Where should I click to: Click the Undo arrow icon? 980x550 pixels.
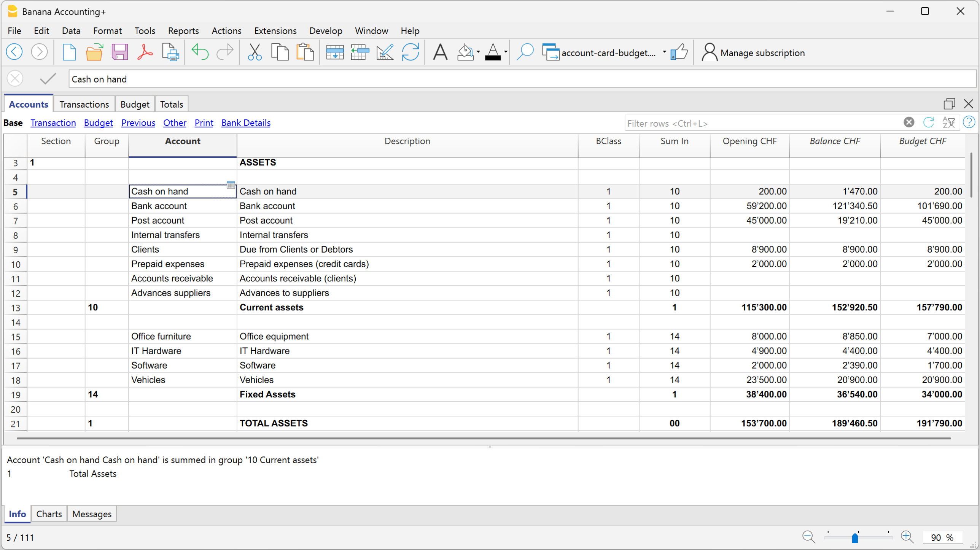pos(200,52)
